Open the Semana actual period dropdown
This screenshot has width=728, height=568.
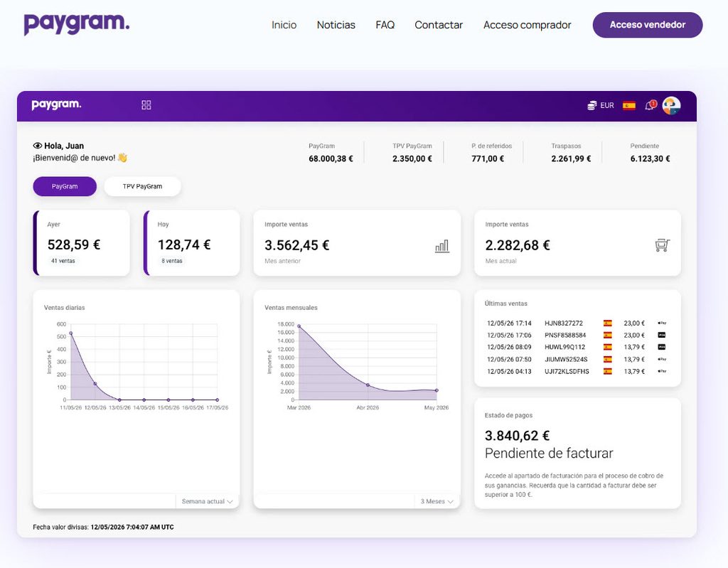pyautogui.click(x=207, y=502)
